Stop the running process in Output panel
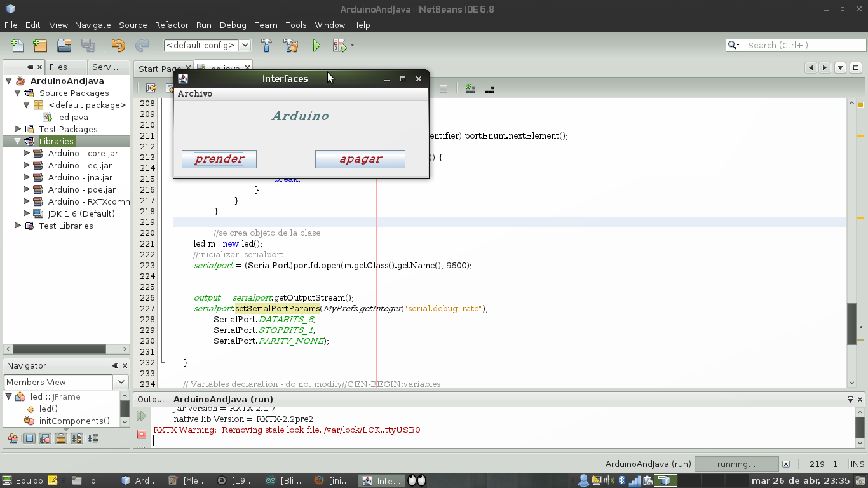868x488 pixels. coord(140,434)
